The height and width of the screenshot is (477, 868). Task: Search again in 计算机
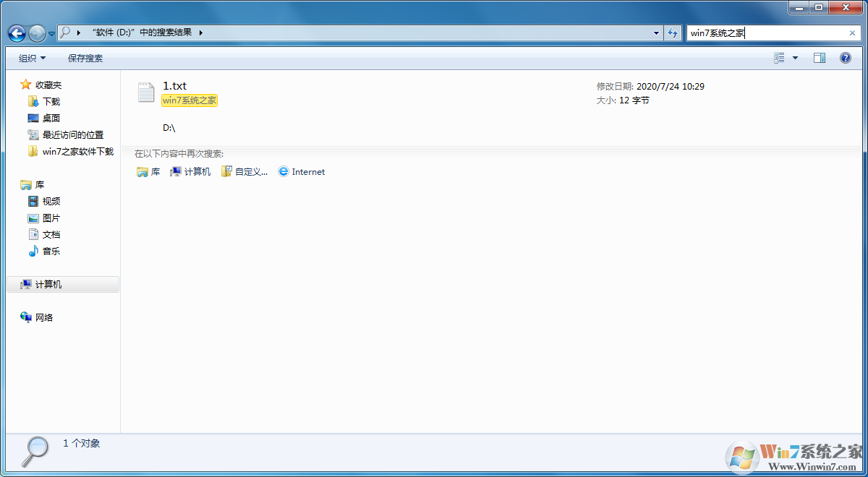pyautogui.click(x=190, y=171)
